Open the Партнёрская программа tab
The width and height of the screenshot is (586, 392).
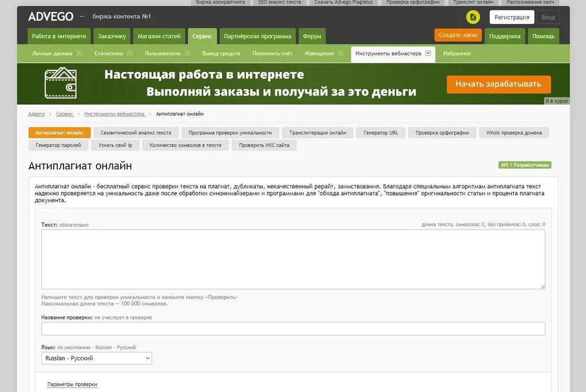pyautogui.click(x=258, y=36)
